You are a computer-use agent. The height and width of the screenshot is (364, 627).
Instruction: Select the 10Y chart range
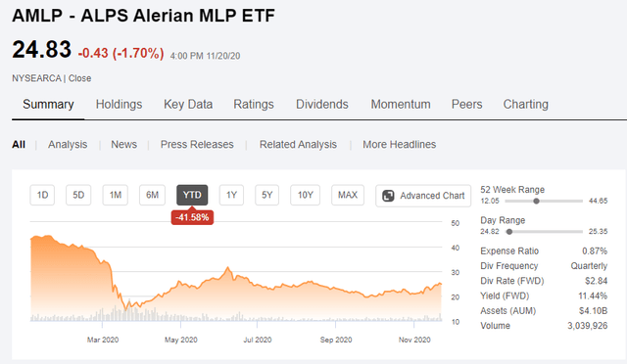click(x=305, y=195)
